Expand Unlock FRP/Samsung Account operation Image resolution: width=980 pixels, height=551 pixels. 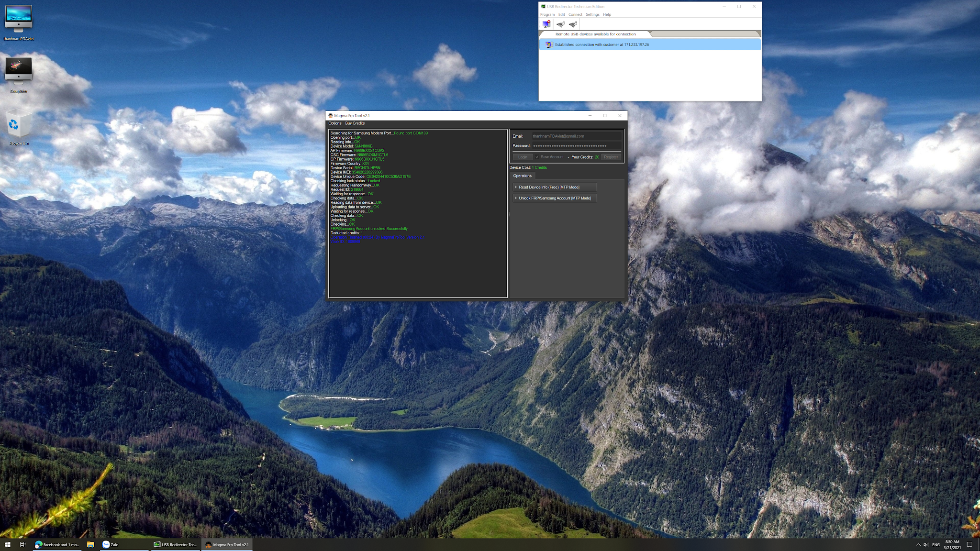tap(555, 198)
